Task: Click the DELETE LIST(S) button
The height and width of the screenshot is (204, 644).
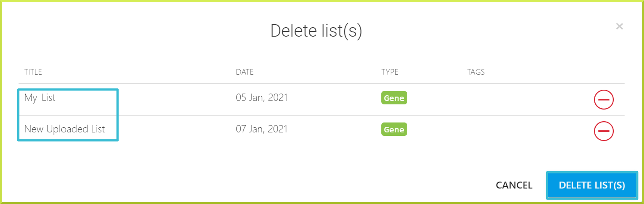Action: 592,185
